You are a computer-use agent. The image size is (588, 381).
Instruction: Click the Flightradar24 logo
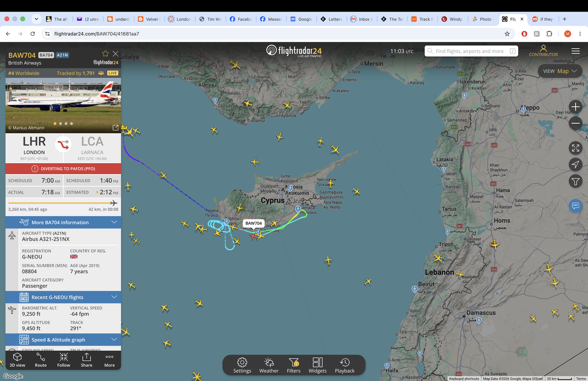pos(294,51)
